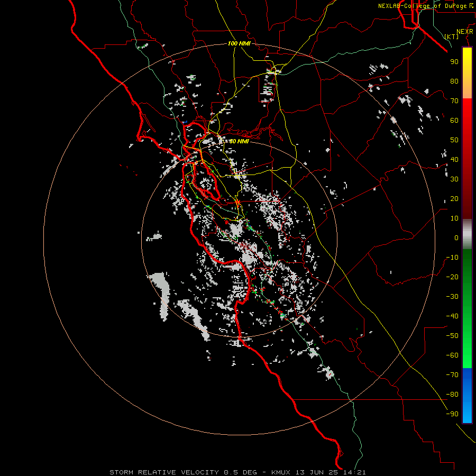Image resolution: width=476 pixels, height=476 pixels.
Task: Pick the gray zero-velocity segment of color bar
Action: pyautogui.click(x=467, y=234)
